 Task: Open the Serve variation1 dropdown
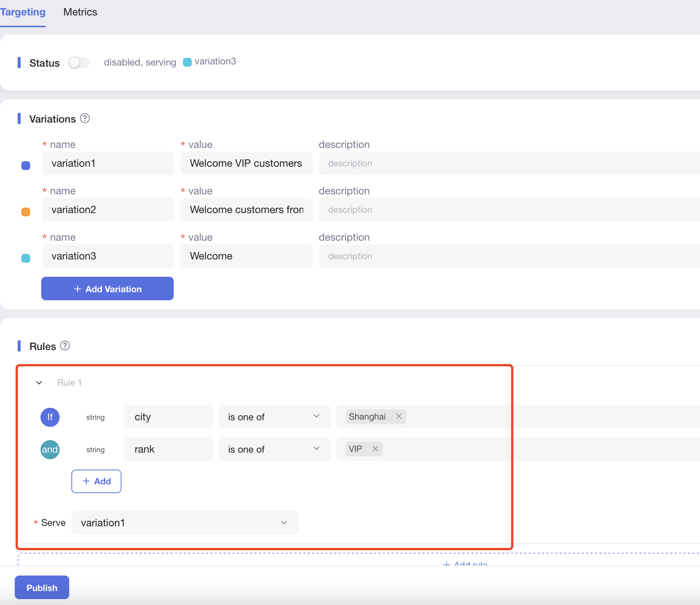click(184, 523)
